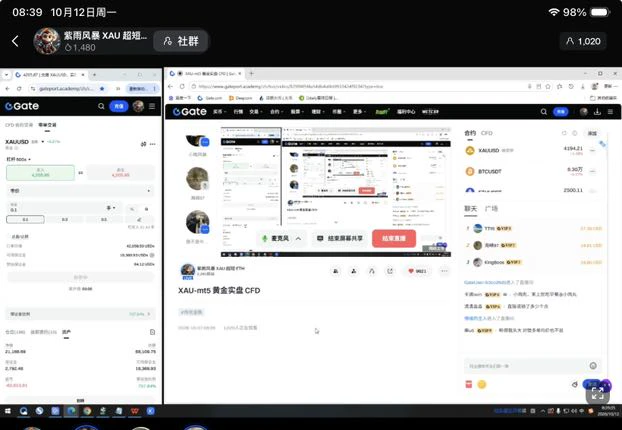Click the emoji icon in the chat input
Image resolution: width=622 pixels, height=430 pixels.
tap(593, 366)
